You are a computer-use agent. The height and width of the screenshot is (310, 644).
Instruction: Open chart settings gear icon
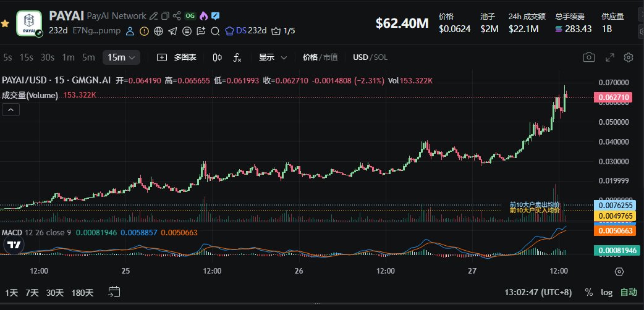(629, 57)
